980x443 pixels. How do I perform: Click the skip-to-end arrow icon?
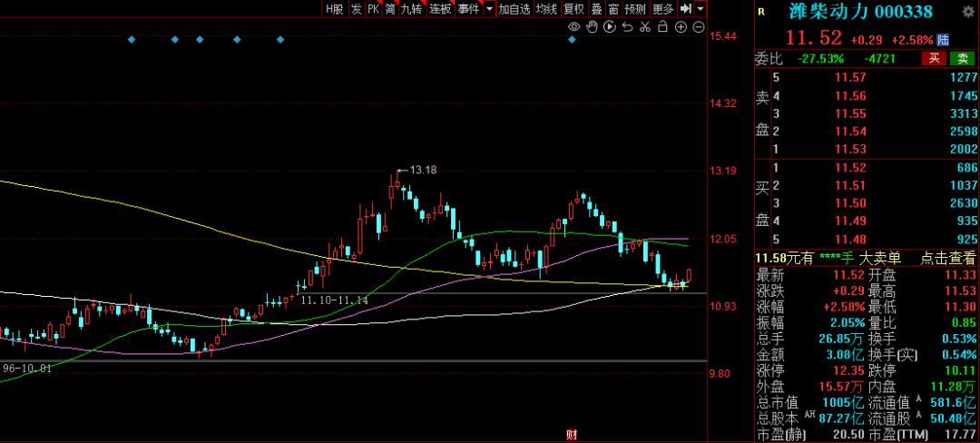pyautogui.click(x=685, y=9)
